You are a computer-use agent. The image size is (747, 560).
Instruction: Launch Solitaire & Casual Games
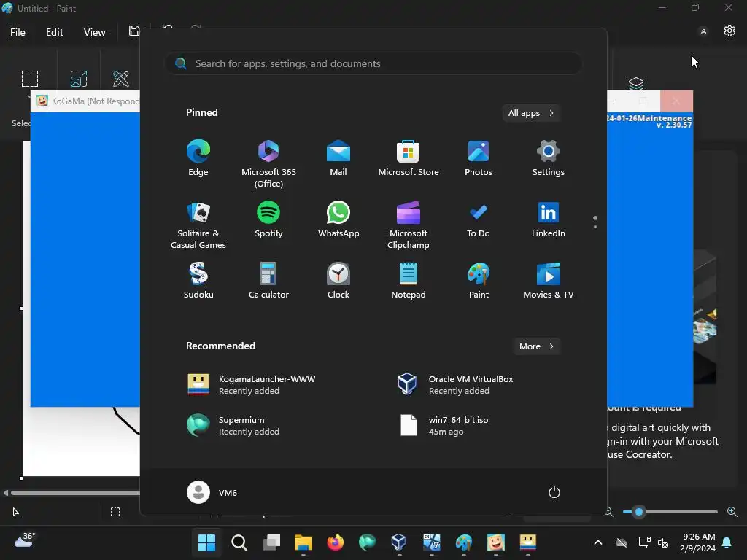pos(198,225)
